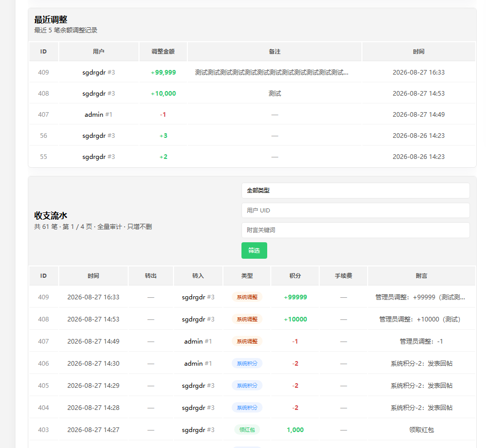Viewport: 486px width, 448px height.
Task: Click the 手续费 column header
Action: 343,276
